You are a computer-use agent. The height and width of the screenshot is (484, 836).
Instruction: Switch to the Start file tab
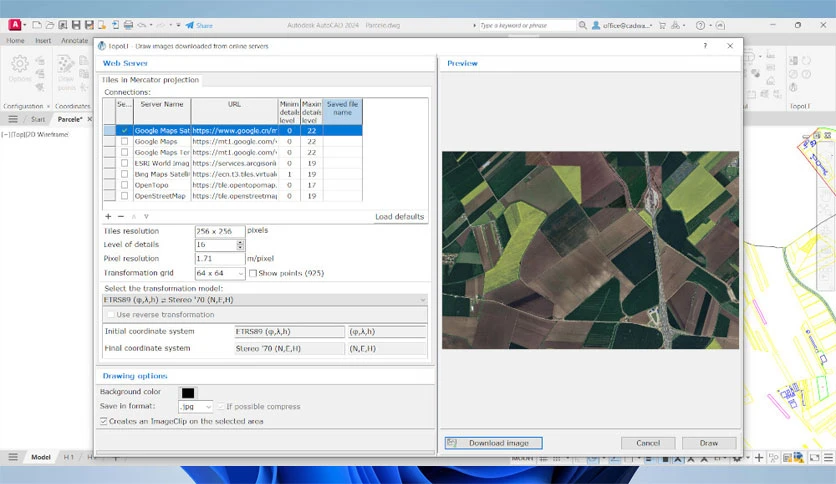click(x=38, y=119)
